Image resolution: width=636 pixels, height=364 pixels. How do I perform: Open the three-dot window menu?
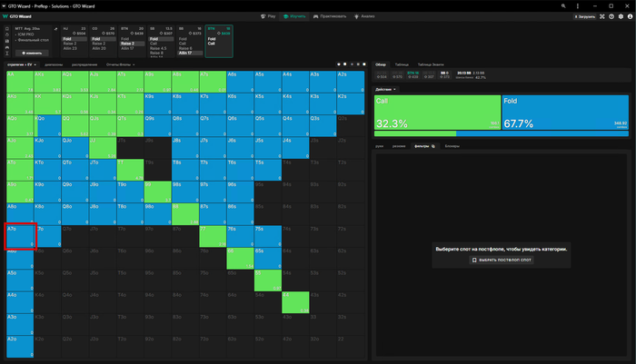coord(576,5)
